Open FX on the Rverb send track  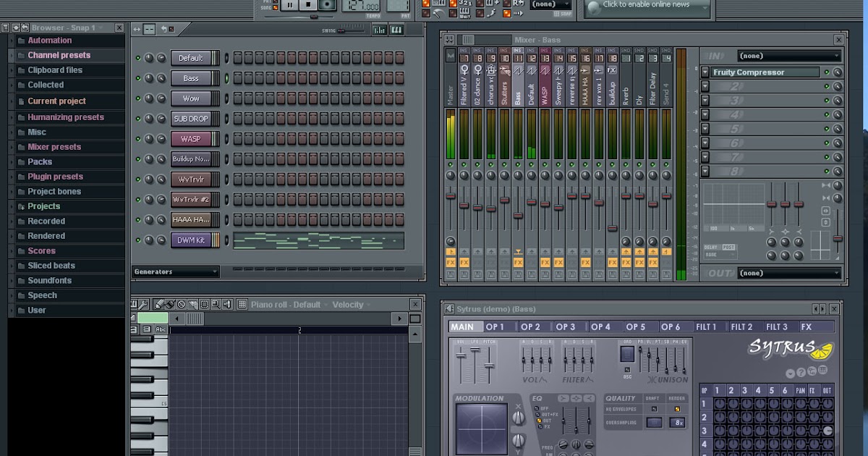[626, 263]
